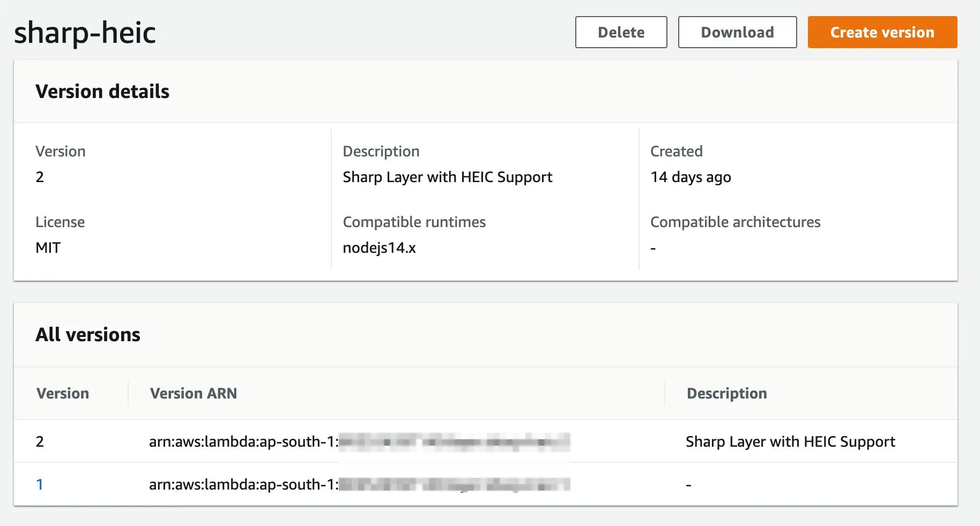Click the description value in Version details
The height and width of the screenshot is (526, 980).
pyautogui.click(x=447, y=177)
